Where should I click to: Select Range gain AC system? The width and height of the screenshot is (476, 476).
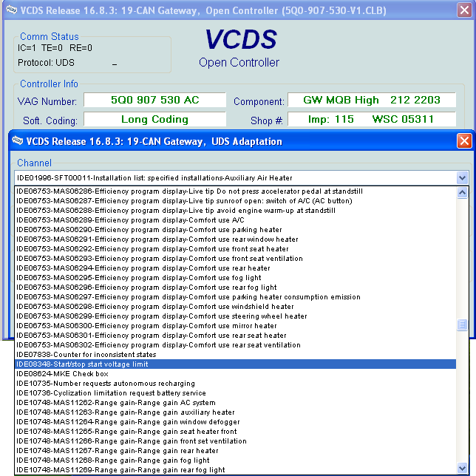pos(235,403)
